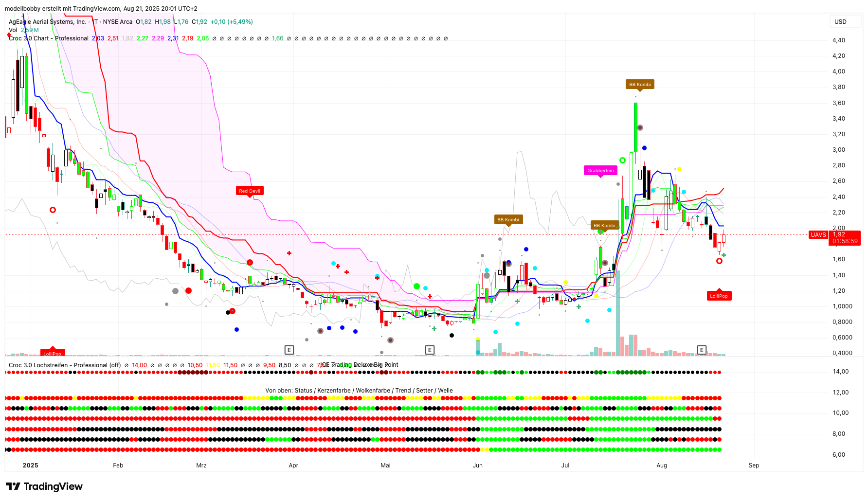
Task: Click the AgEagle Aerial Systems symbol title
Action: click(48, 22)
